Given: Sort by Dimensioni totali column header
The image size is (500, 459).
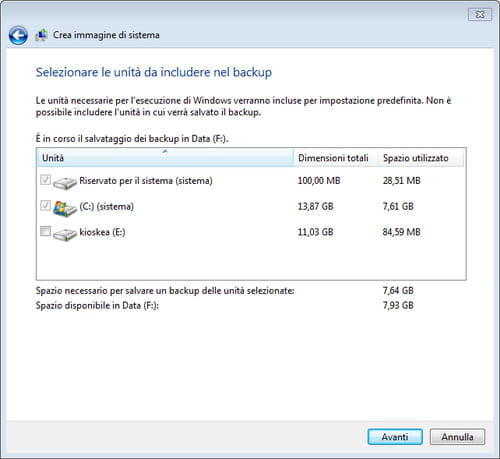Looking at the screenshot, I should 336,158.
